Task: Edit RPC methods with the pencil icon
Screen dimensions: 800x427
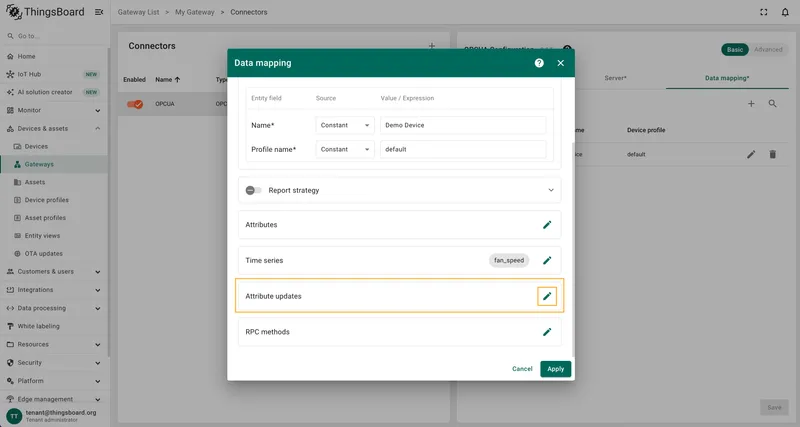Action: 547,332
